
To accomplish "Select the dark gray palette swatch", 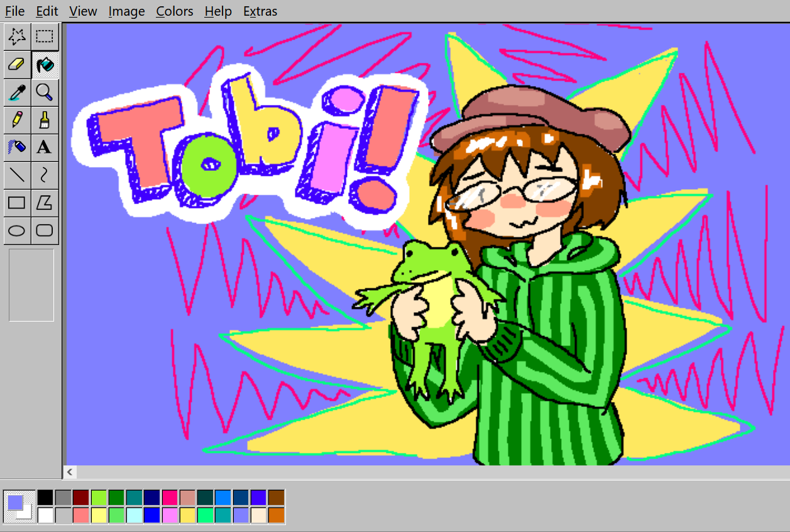I will (63, 497).
